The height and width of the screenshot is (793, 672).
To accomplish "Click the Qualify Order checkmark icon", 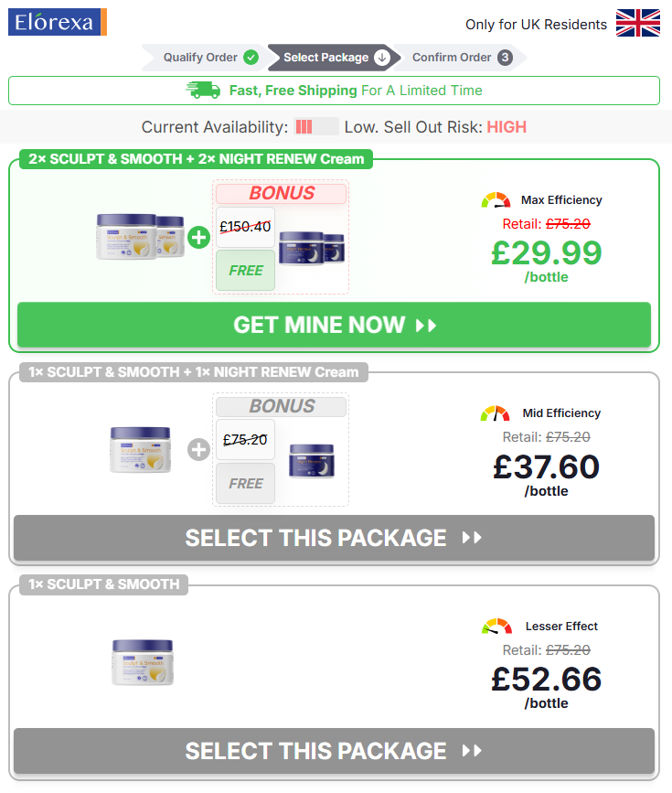I will coord(251,58).
